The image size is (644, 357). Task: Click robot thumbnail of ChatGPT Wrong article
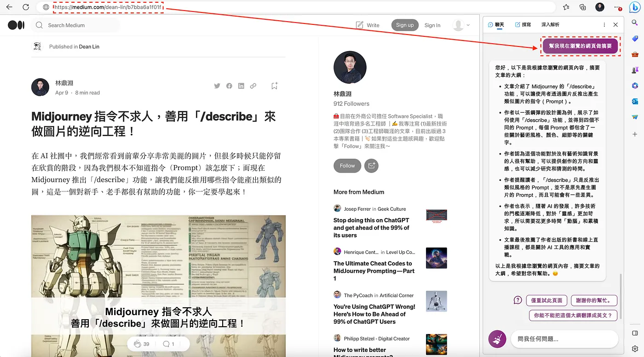437,301
